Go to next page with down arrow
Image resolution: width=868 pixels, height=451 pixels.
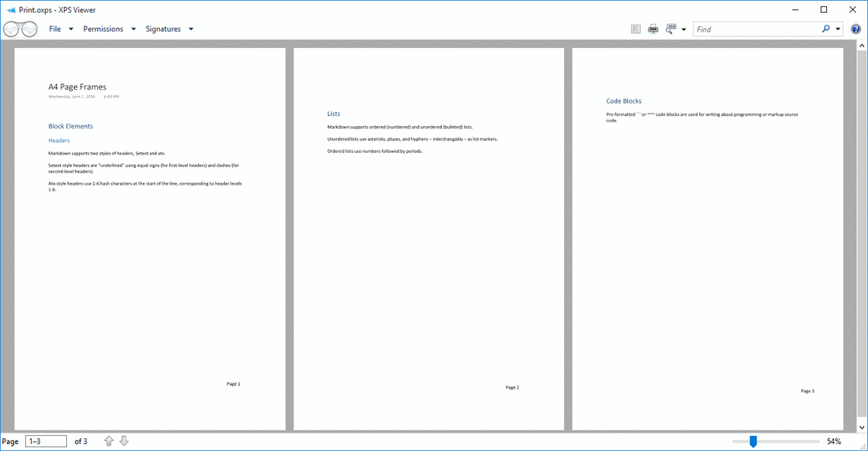click(x=124, y=441)
